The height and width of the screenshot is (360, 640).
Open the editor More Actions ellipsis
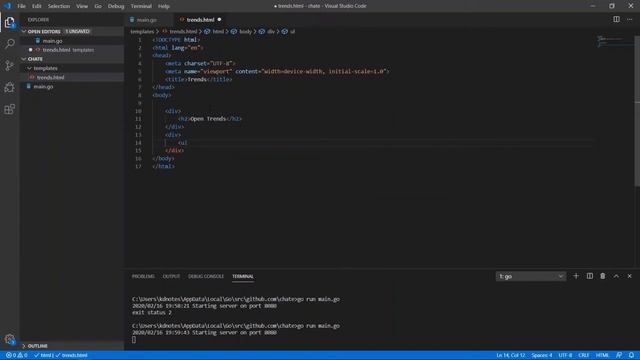[x=630, y=19]
